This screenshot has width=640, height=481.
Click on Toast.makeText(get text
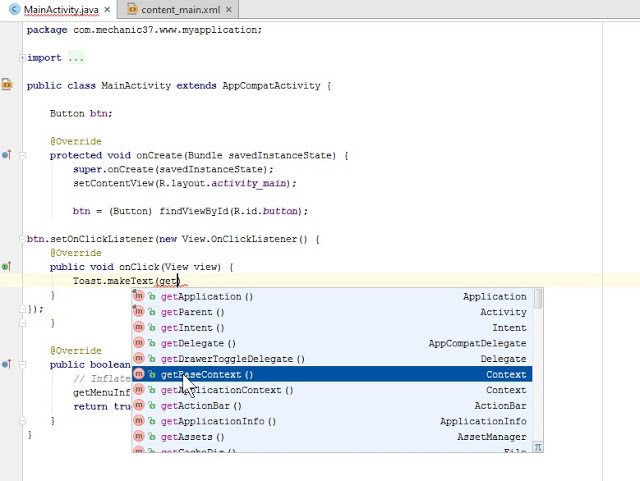[126, 281]
